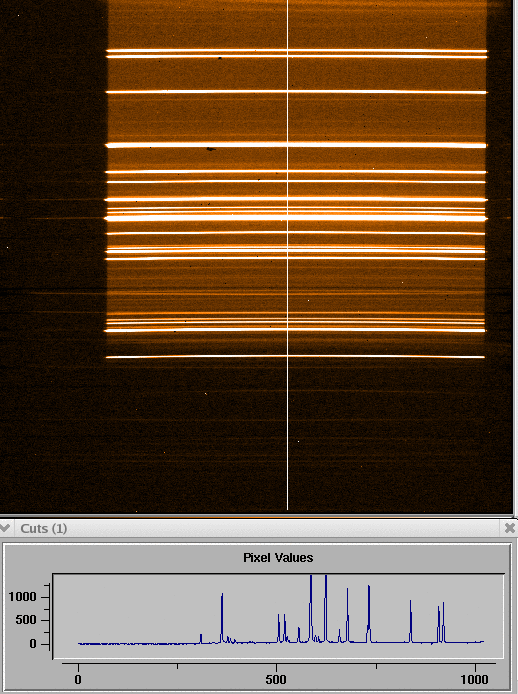Click the Pixel Values plot title
The width and height of the screenshot is (518, 694).
point(278,558)
